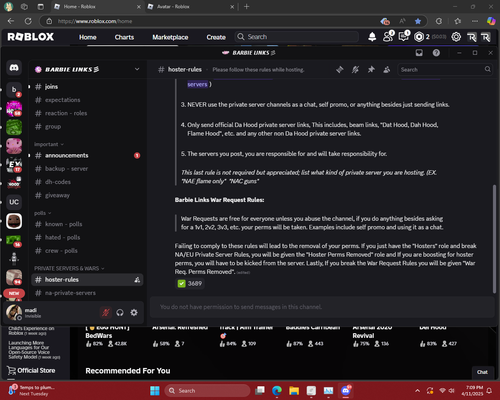Select the UC server icon
Viewport: 500px width, 400px height.
click(14, 202)
